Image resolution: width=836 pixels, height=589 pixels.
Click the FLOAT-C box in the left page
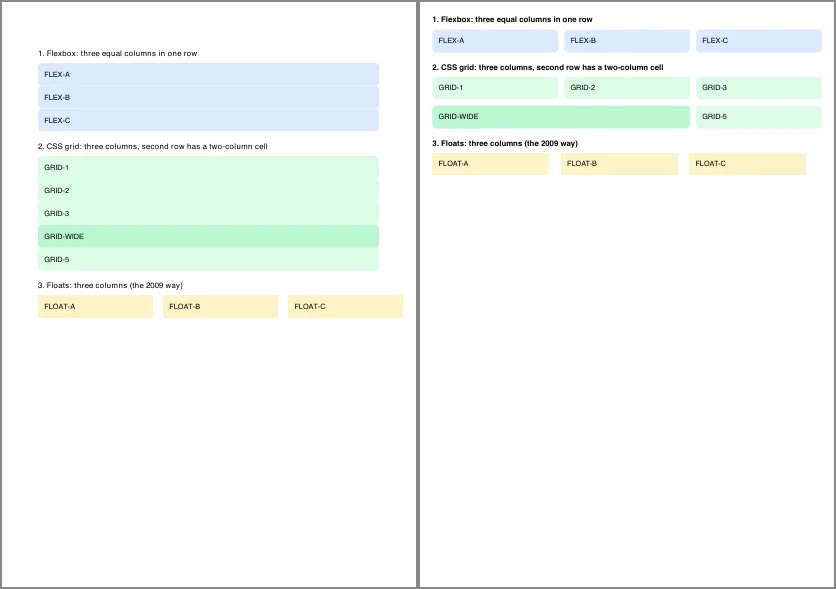coord(345,306)
